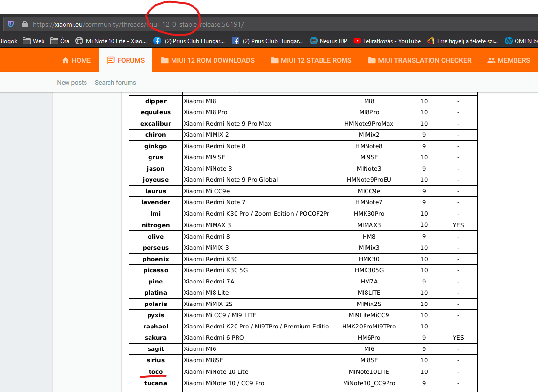Click the tracking protection shield icon

click(11, 24)
